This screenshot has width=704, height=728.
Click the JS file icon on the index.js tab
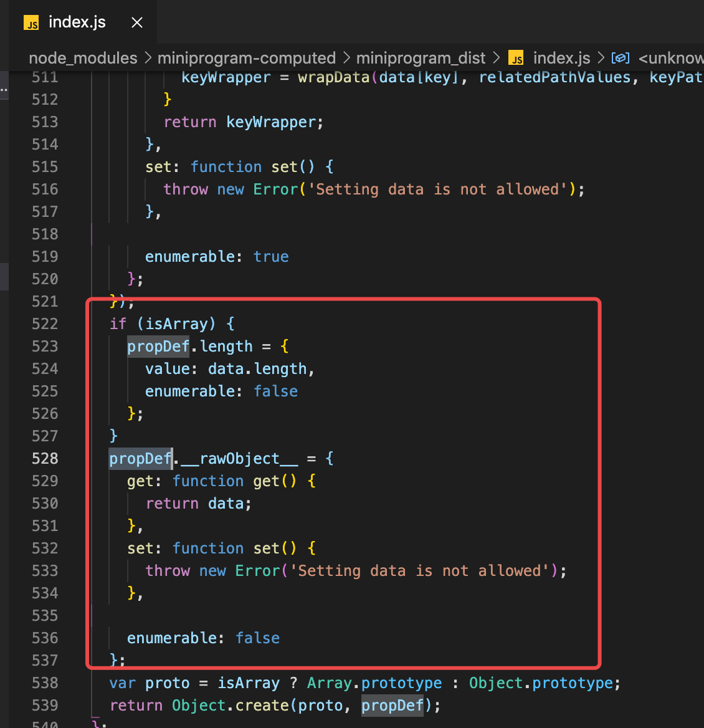pos(31,23)
